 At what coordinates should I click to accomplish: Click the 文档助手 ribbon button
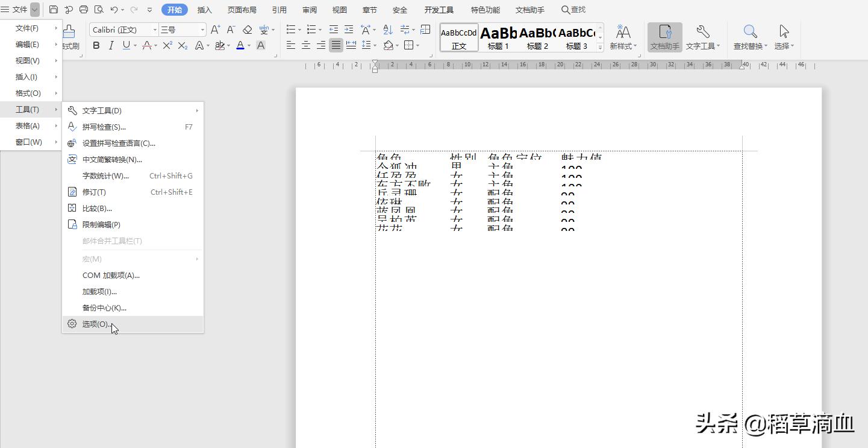[x=664, y=37]
